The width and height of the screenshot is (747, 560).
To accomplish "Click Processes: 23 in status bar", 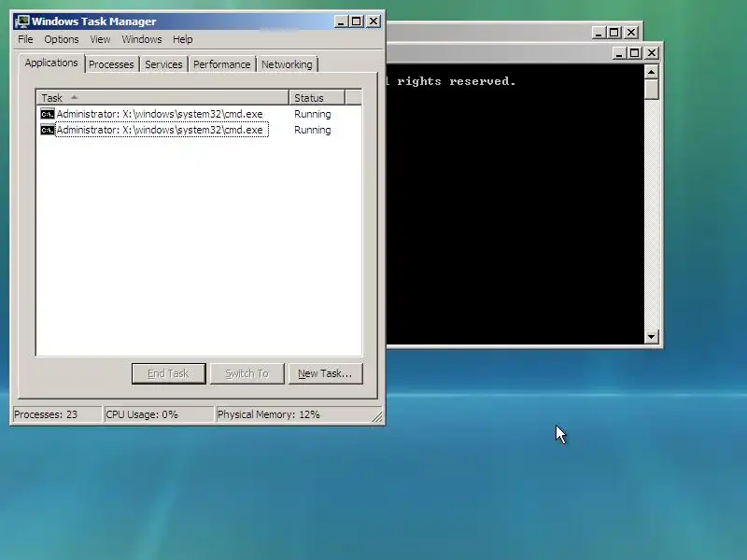I will click(x=57, y=414).
